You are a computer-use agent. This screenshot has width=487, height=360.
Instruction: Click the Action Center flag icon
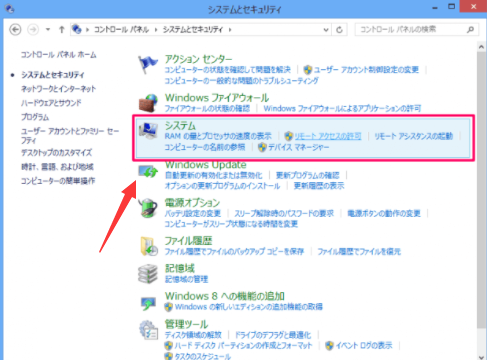tap(148, 64)
